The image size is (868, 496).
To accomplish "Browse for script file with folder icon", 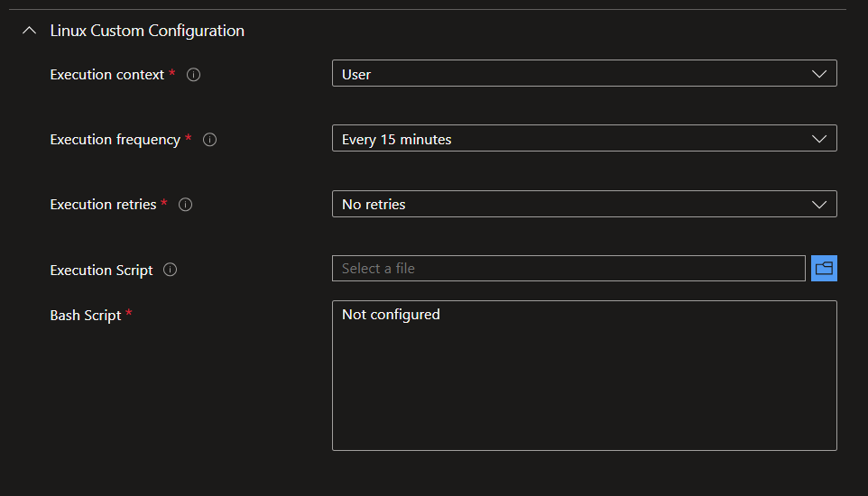I will [x=824, y=269].
